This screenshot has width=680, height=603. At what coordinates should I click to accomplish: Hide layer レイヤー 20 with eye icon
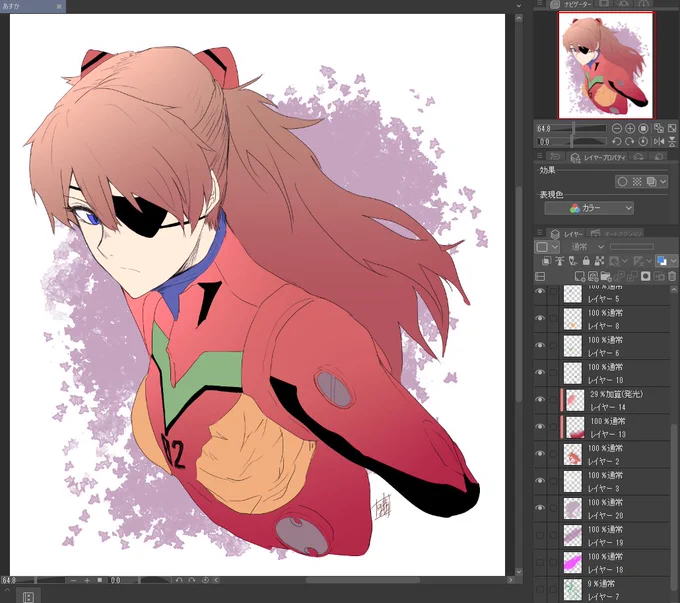click(x=540, y=508)
